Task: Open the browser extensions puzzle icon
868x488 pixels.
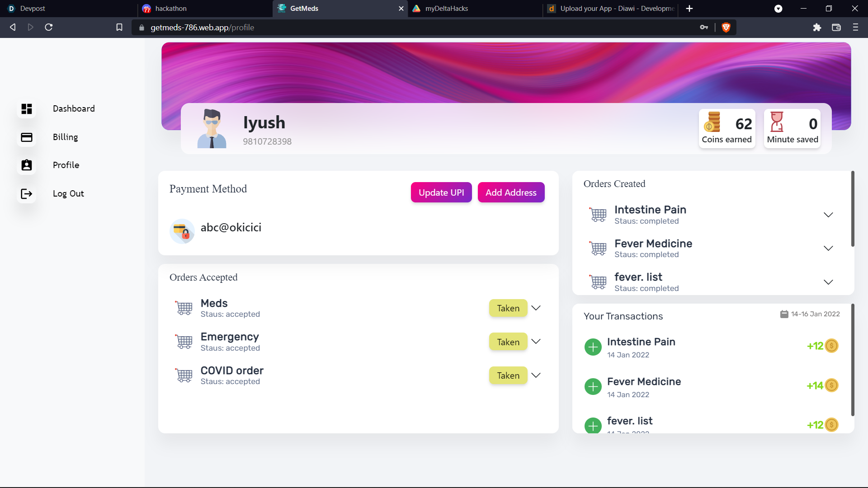Action: [x=817, y=28]
